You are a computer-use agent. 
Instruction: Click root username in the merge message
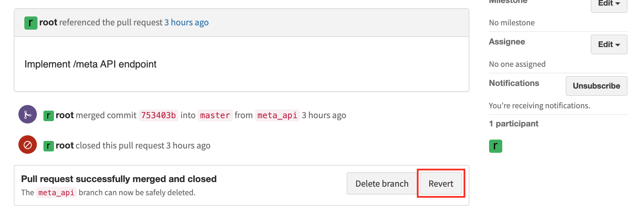tap(64, 115)
